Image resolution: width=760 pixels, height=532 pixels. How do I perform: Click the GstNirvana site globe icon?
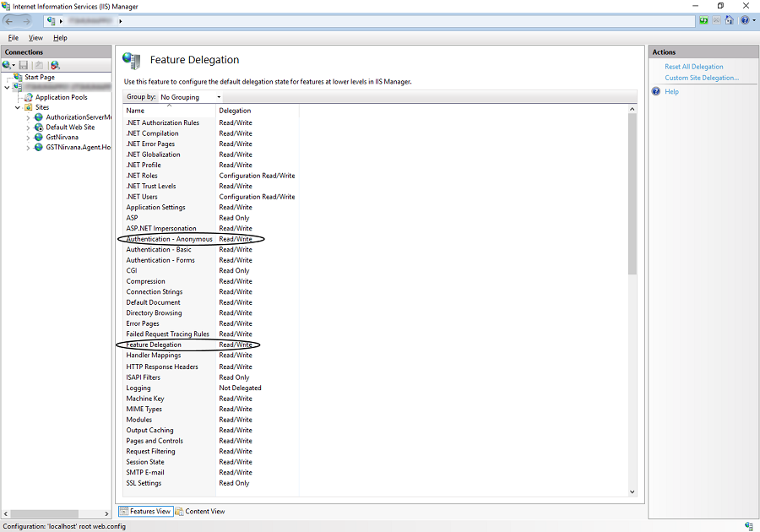[39, 137]
